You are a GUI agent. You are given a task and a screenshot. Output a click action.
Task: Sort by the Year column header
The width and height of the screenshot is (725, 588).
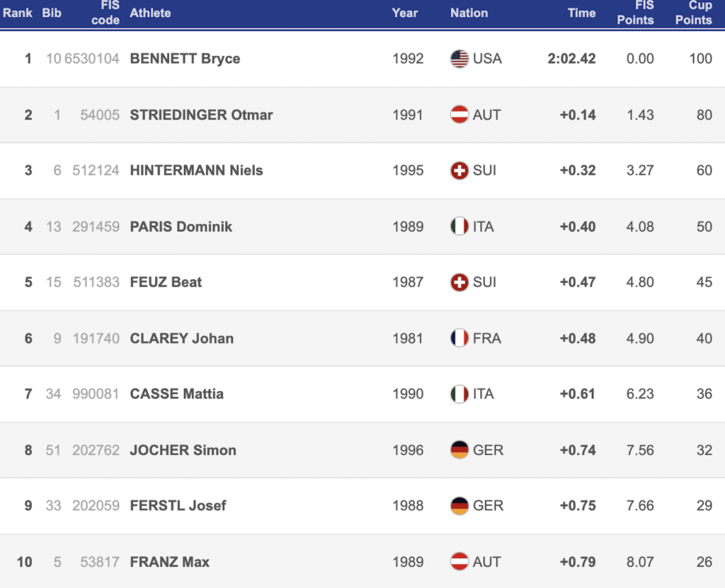405,13
